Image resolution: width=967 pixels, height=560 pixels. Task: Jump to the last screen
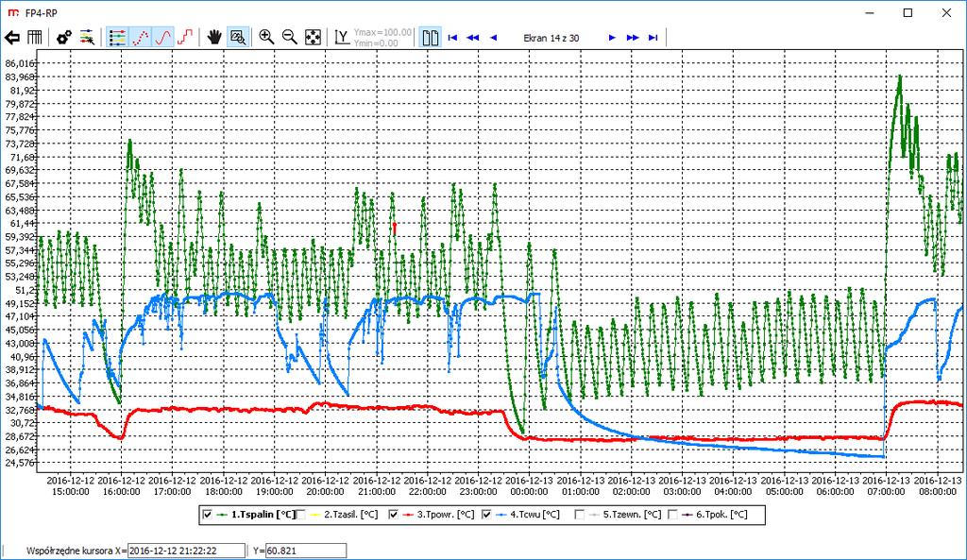coord(653,38)
